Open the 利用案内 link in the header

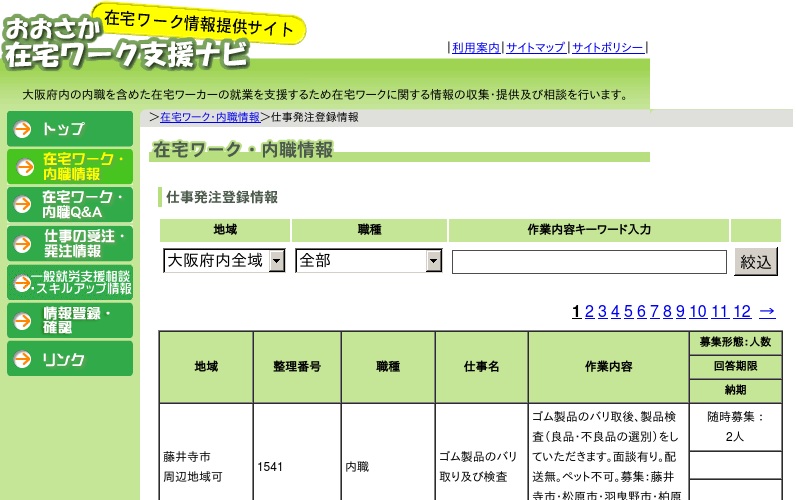pos(476,47)
